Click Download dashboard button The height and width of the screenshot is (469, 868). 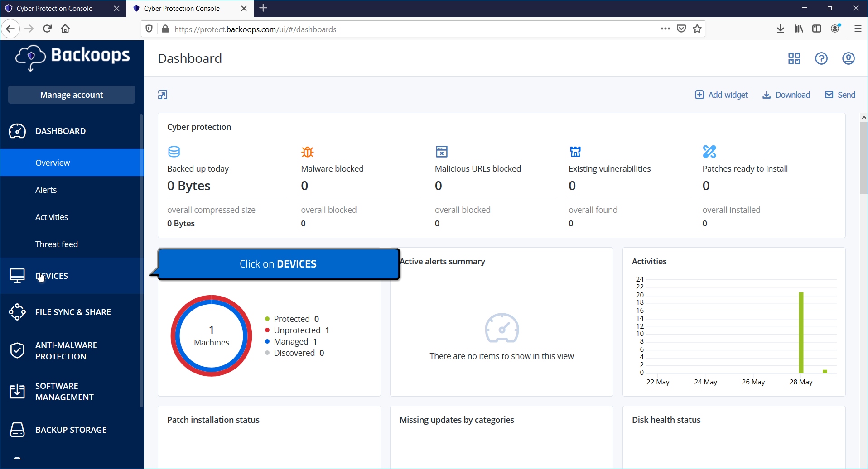(x=786, y=95)
